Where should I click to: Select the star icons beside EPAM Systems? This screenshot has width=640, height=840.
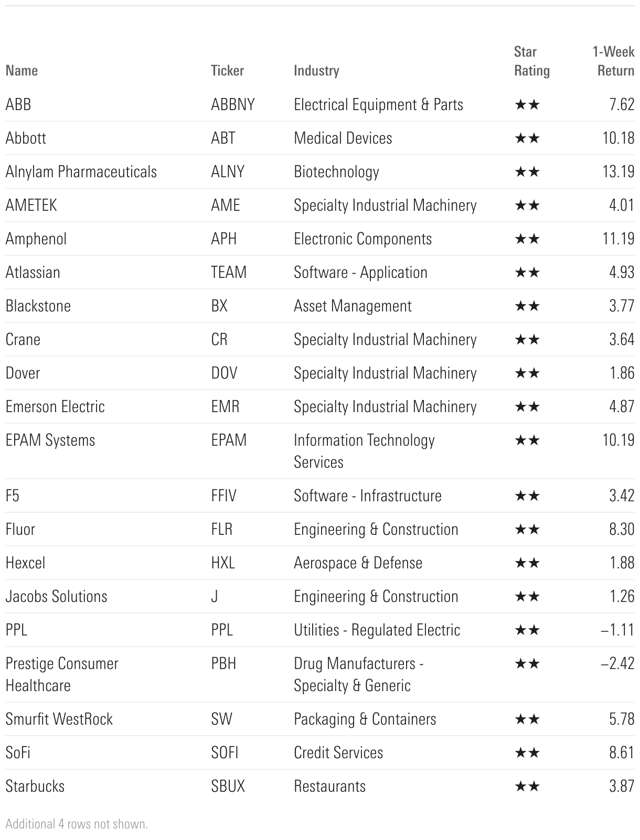point(527,440)
